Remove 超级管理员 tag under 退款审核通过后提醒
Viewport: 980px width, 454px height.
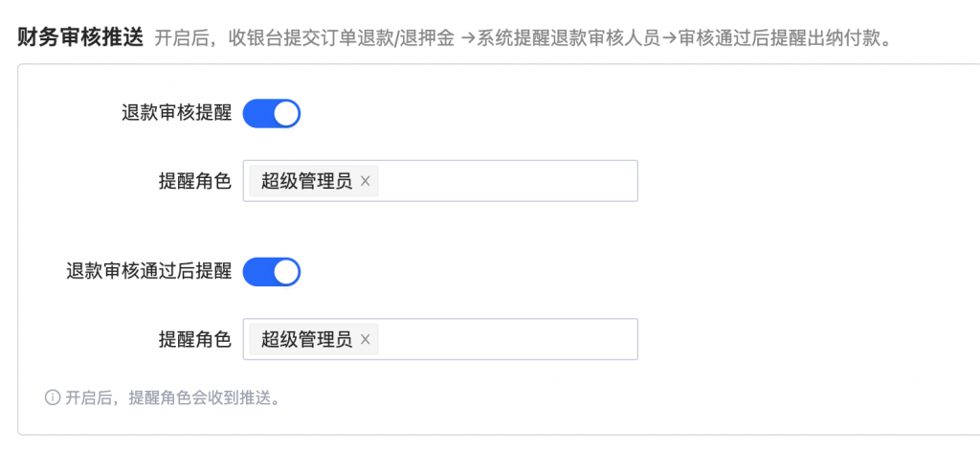pyautogui.click(x=365, y=339)
